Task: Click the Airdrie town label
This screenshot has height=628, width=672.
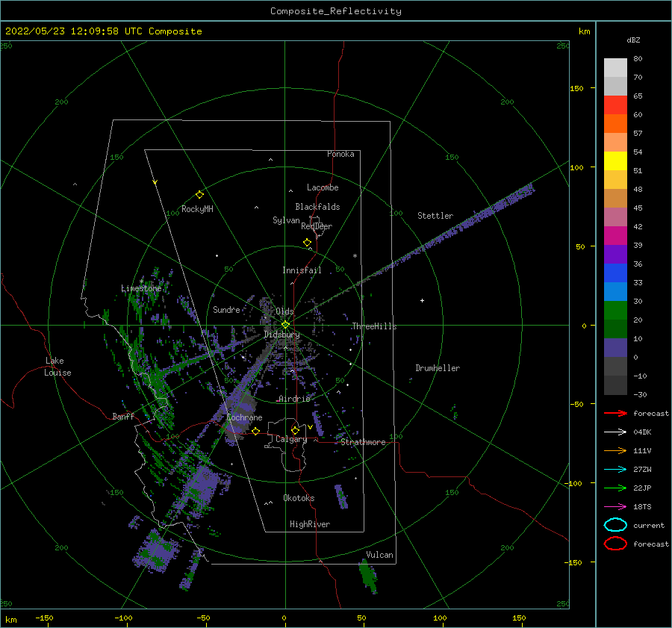Action: pyautogui.click(x=294, y=399)
